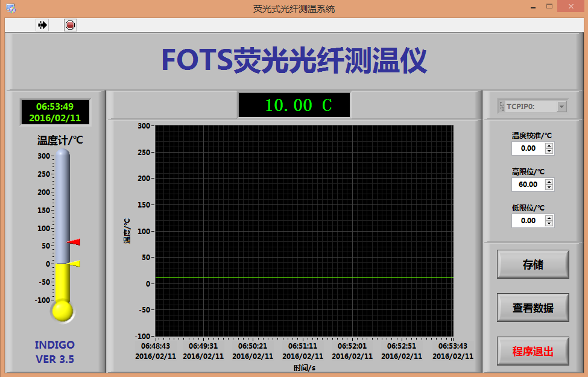Click the 06:48:43 time axis label
Screen dimensions: 588x377
tap(156, 346)
